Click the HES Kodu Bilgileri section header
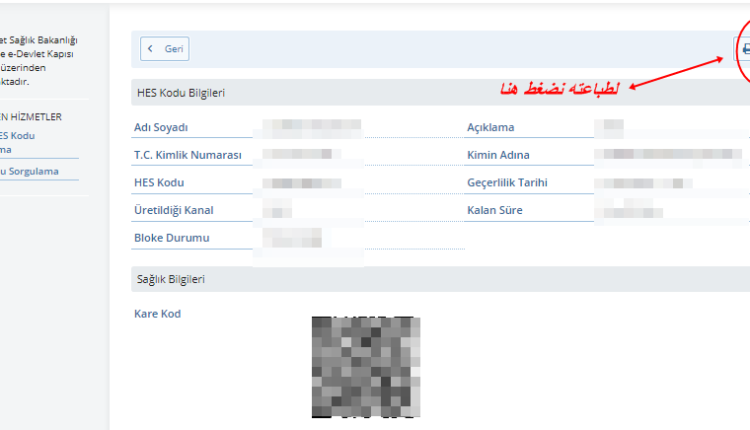 (440, 93)
